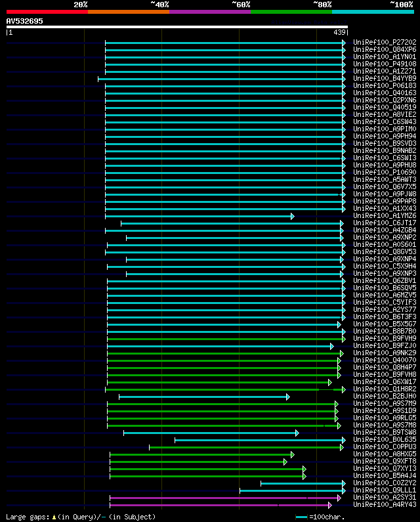The height and width of the screenshot is (522, 420).
Task: Click the short cyan alignment bar for UniRef100_A1YMZ6
Action: 199,217
